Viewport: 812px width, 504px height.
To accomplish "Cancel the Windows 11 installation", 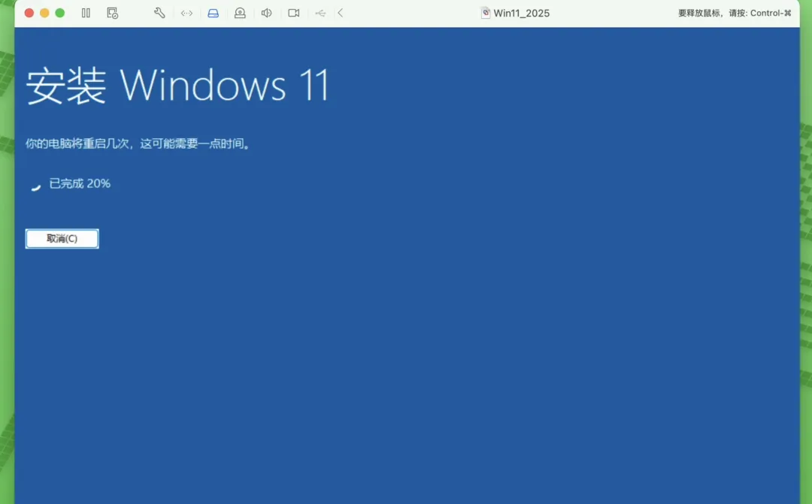I will coord(62,239).
